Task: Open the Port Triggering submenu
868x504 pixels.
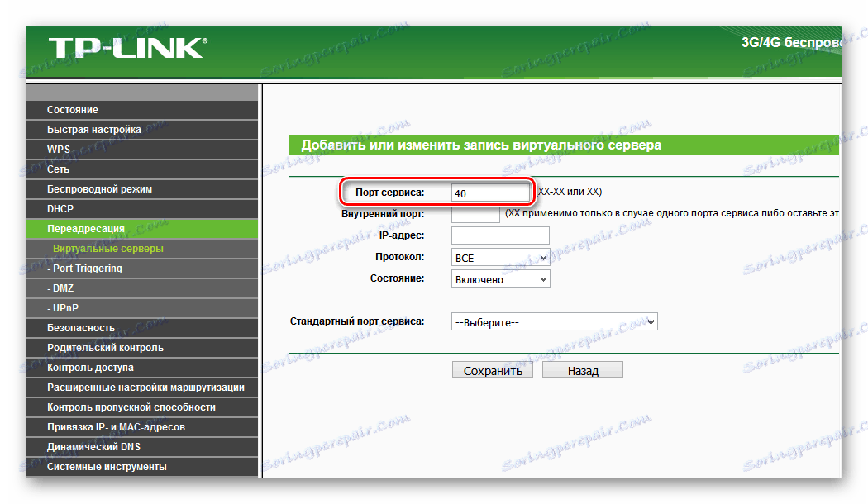Action: pos(142,269)
